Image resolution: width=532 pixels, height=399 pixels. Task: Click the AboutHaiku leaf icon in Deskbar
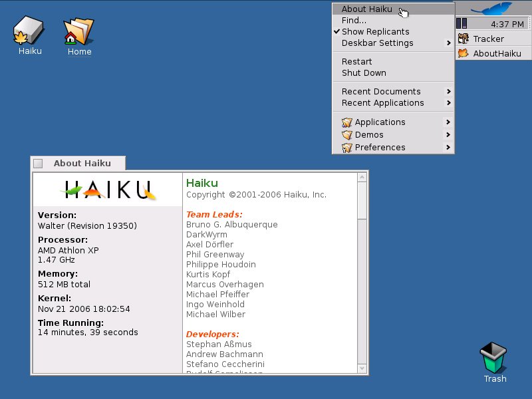point(463,53)
